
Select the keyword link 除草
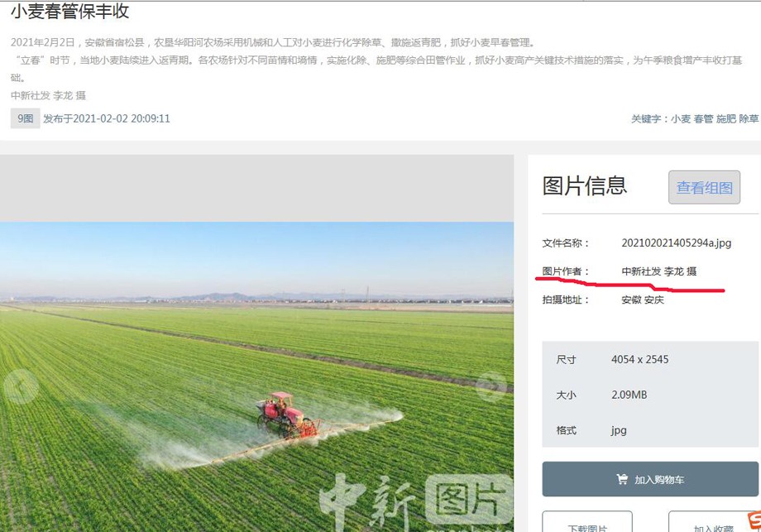[749, 118]
